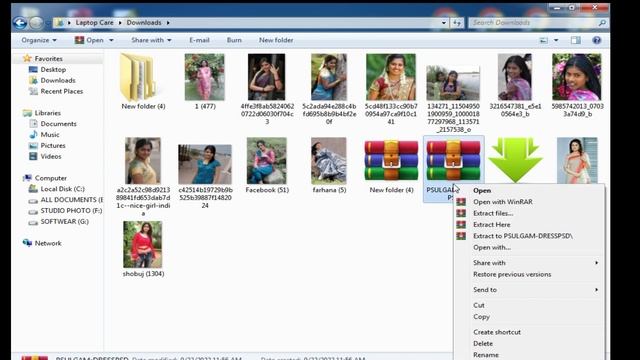Click Laptop Care in the address bar
Image resolution: width=640 pixels, height=360 pixels.
click(94, 23)
